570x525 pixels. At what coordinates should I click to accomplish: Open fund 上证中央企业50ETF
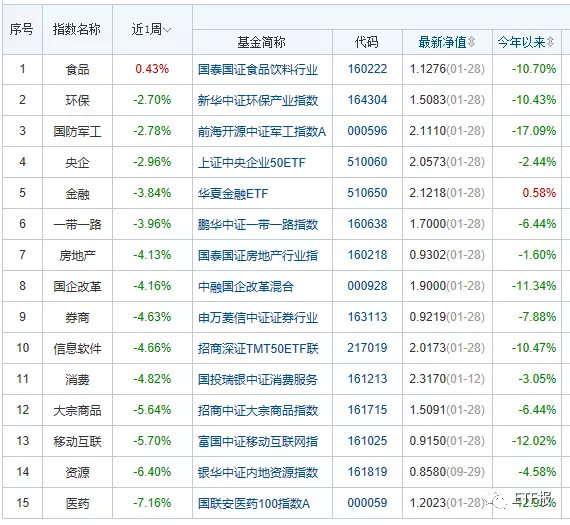[252, 162]
